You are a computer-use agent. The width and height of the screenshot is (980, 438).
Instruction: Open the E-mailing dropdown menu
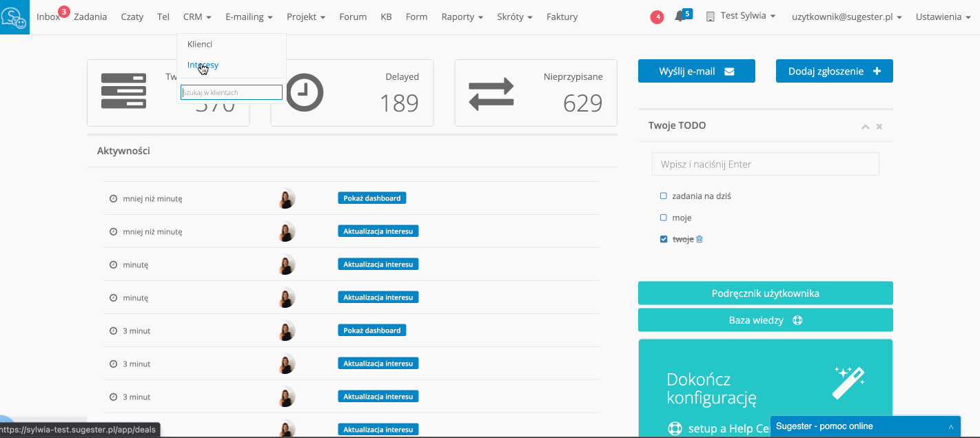pos(249,17)
